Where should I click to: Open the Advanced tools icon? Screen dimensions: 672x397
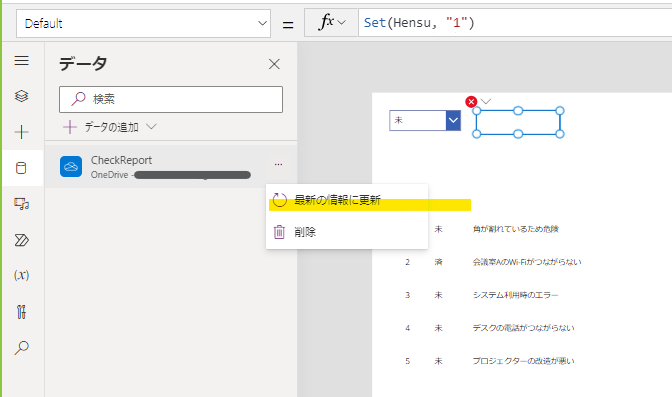(x=21, y=311)
